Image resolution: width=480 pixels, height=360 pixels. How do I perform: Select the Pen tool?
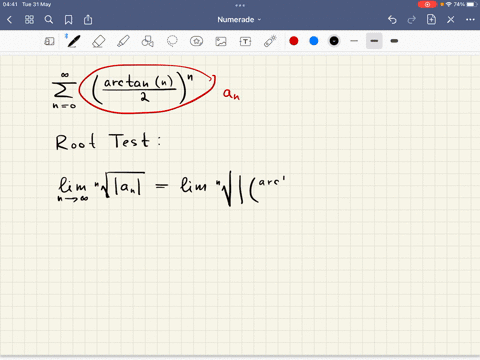73,41
